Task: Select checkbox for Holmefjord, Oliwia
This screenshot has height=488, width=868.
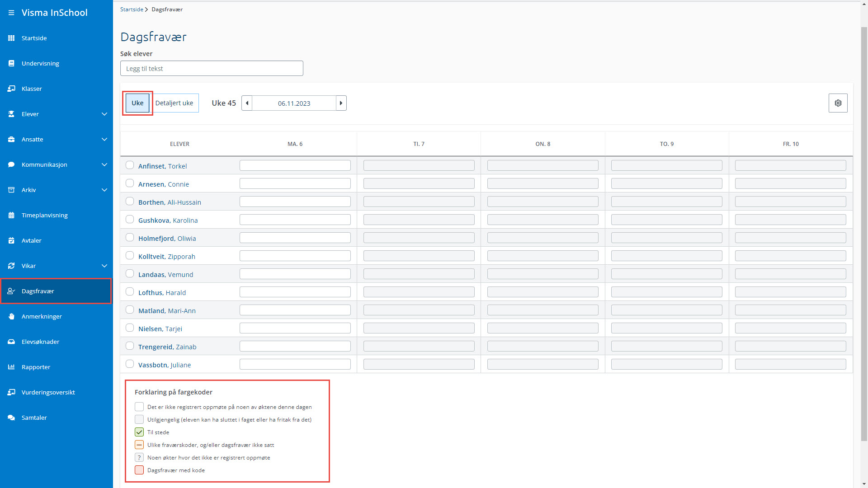Action: tap(130, 238)
